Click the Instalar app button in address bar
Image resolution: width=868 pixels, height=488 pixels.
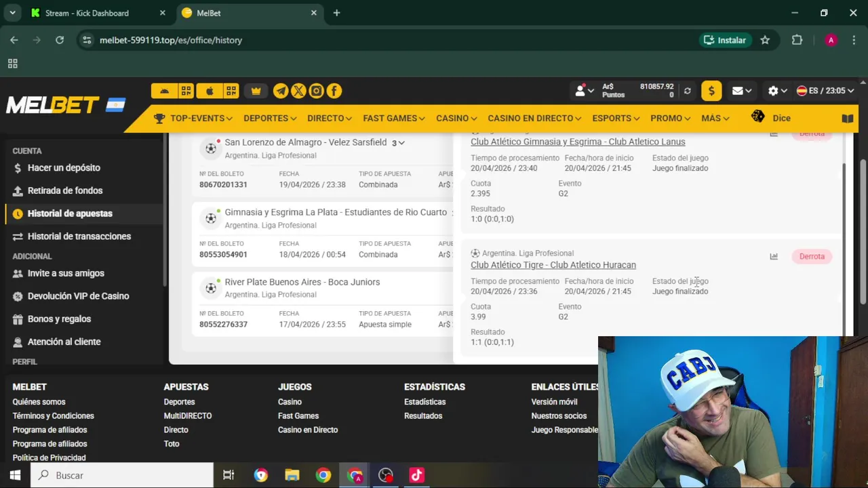pos(725,40)
